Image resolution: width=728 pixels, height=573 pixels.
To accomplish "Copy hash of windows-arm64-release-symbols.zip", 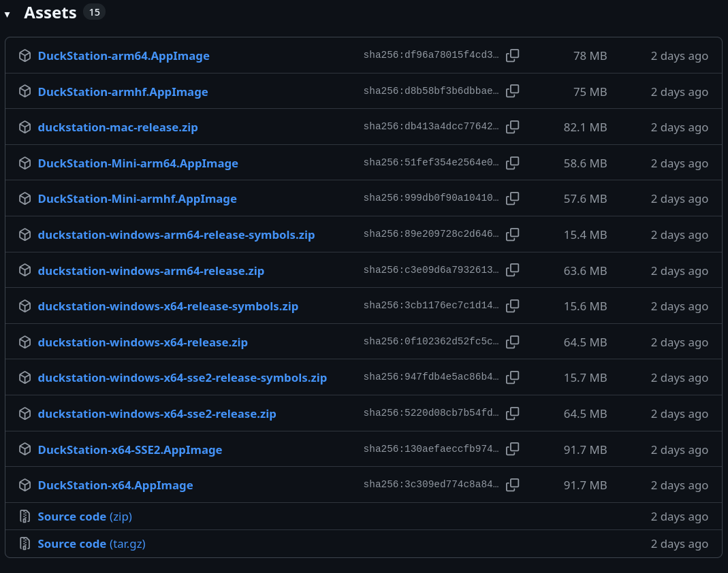I will [x=513, y=234].
